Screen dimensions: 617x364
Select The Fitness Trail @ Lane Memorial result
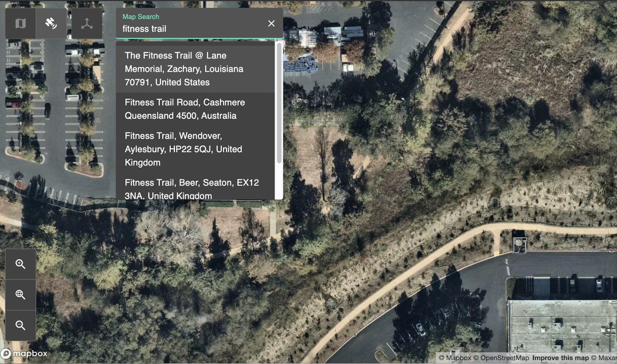click(196, 69)
